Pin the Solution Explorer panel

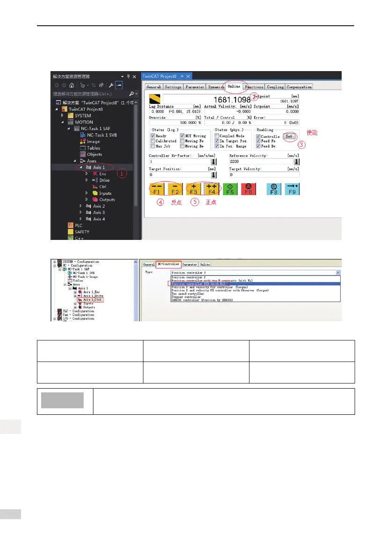tap(128, 76)
